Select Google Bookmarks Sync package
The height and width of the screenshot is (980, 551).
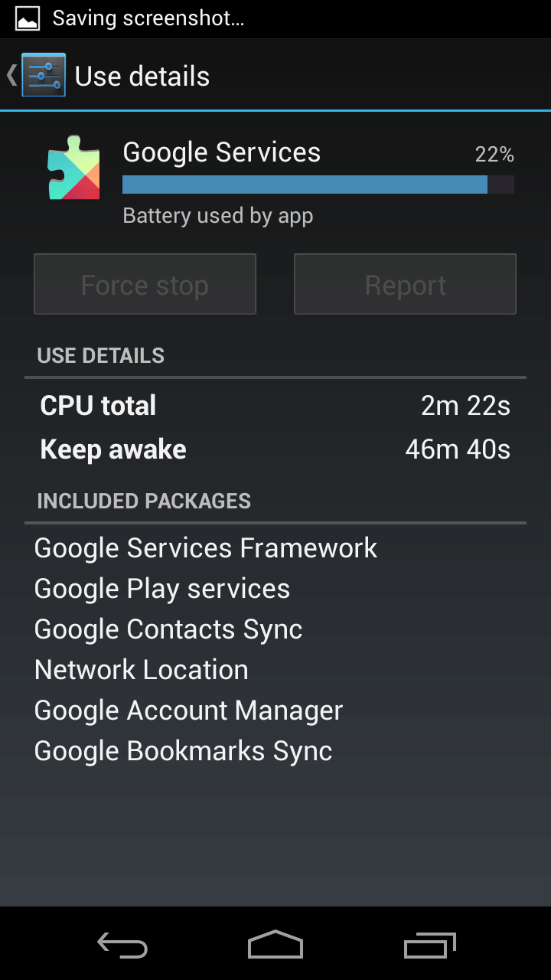pos(184,751)
